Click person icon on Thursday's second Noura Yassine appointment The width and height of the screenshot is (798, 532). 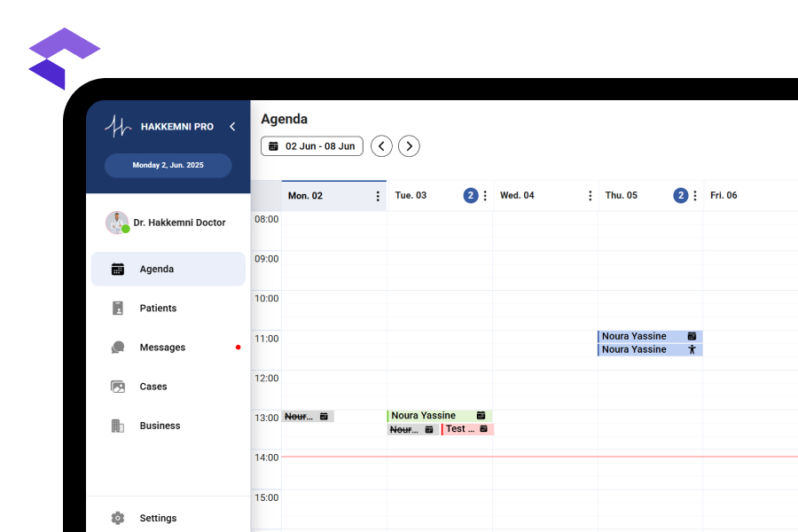[692, 349]
